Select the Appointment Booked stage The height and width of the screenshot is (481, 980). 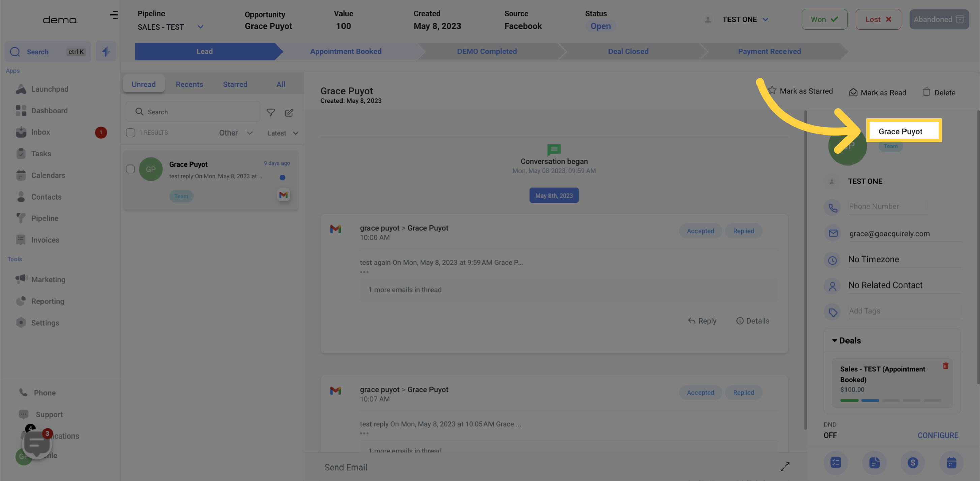pos(346,51)
